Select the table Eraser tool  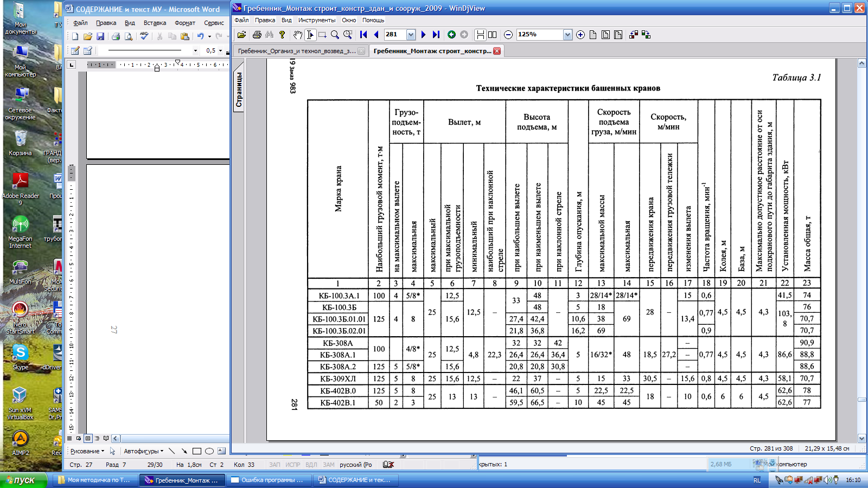88,50
